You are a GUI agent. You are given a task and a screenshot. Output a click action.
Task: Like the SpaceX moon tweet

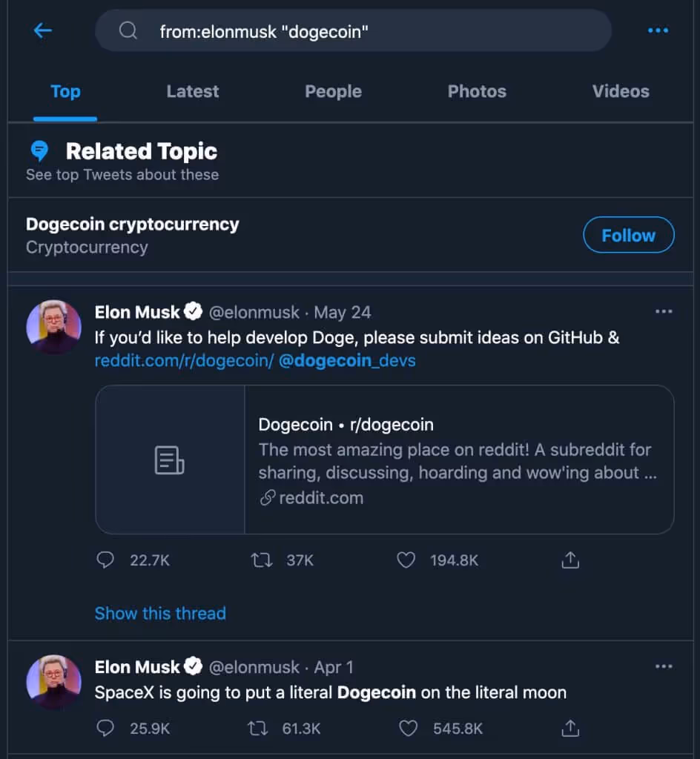pyautogui.click(x=408, y=729)
